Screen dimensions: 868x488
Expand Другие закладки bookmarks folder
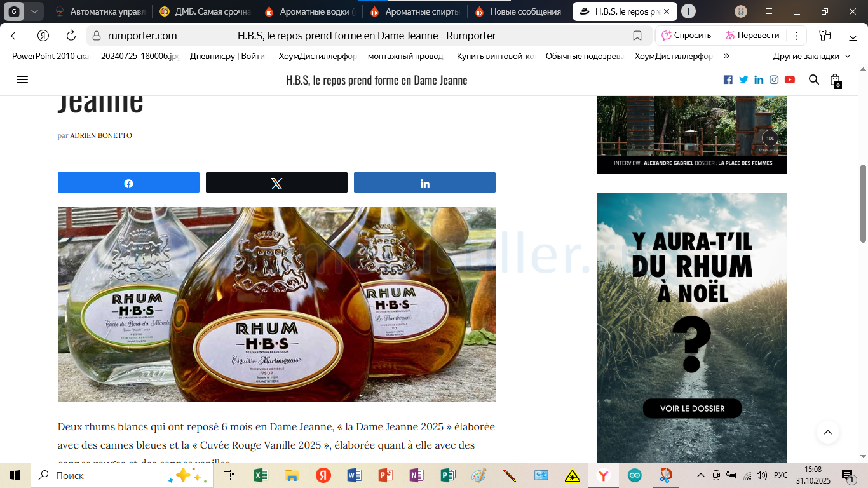pos(811,56)
